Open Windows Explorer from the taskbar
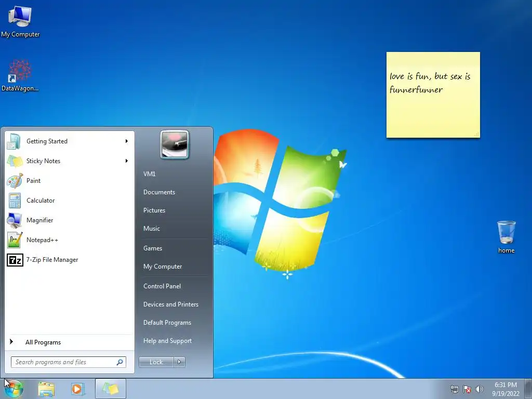Image resolution: width=532 pixels, height=399 pixels. tap(46, 389)
